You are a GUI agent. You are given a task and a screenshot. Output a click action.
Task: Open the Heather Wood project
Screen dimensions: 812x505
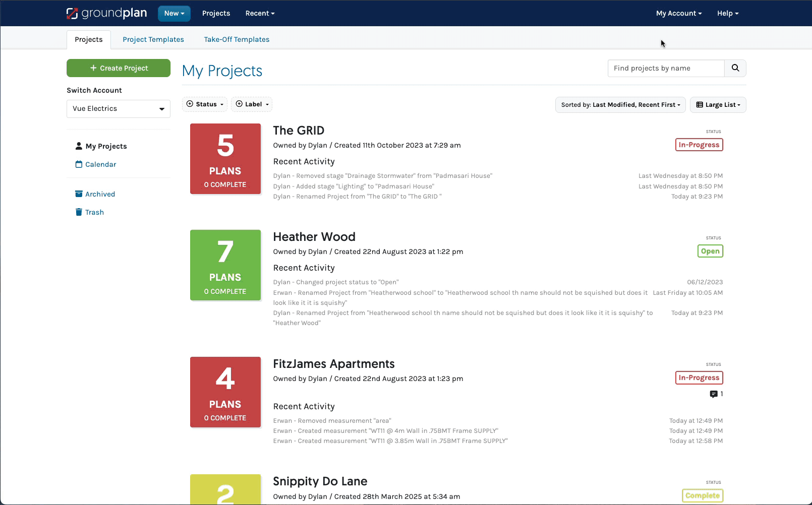(x=314, y=236)
